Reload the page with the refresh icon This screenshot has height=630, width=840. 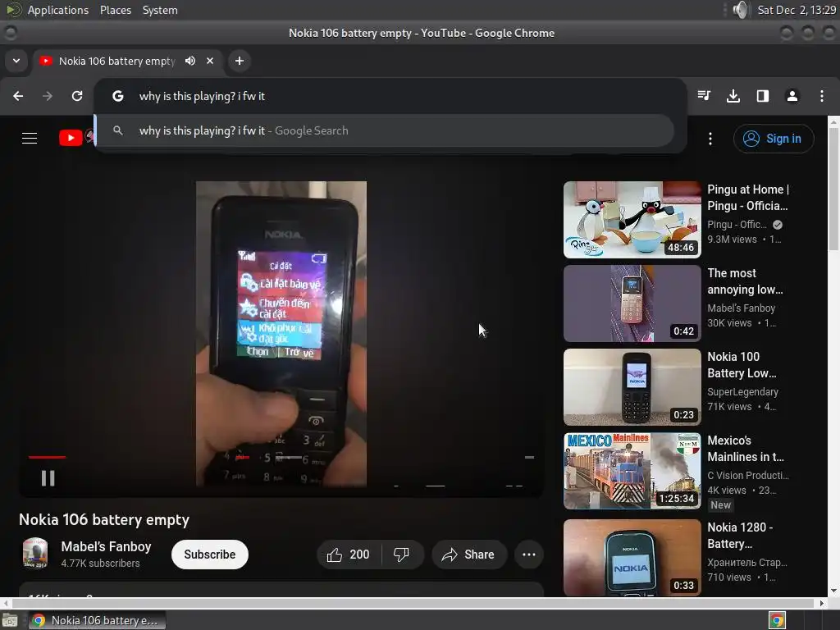(x=77, y=96)
